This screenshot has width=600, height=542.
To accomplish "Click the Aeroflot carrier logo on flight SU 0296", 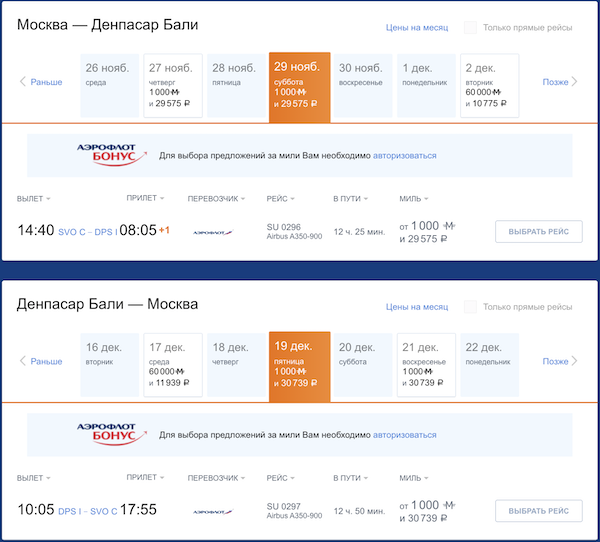I will coord(211,232).
